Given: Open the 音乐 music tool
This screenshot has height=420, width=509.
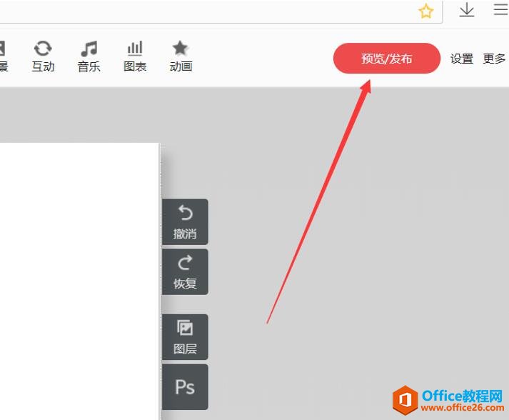Looking at the screenshot, I should (x=89, y=56).
